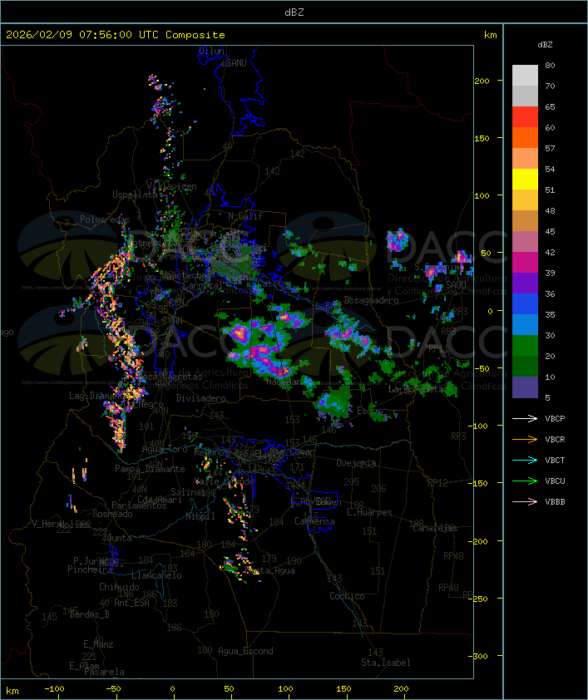Click the Cochico place label
Image resolution: width=588 pixels, height=700 pixels.
[347, 596]
